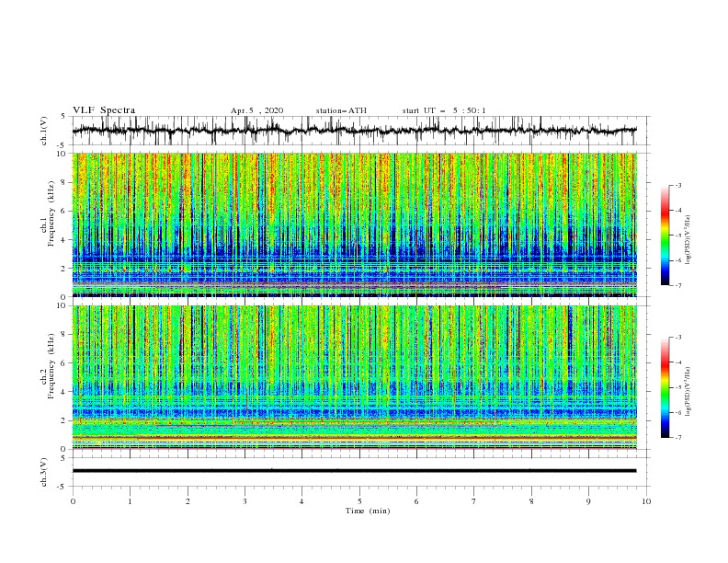
Task: Click the ch.2 frequency tick label "6"
Action: 64,363
